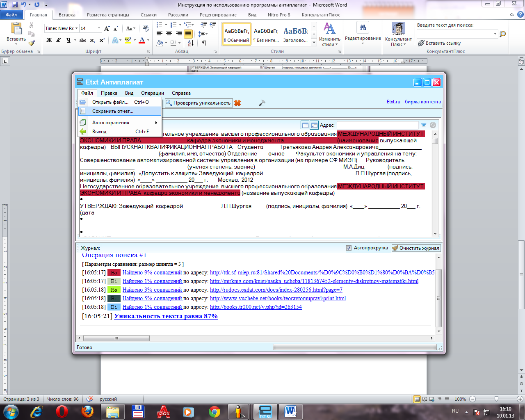Center text alignment in Word
The height and width of the screenshot is (420, 525).
(169, 34)
